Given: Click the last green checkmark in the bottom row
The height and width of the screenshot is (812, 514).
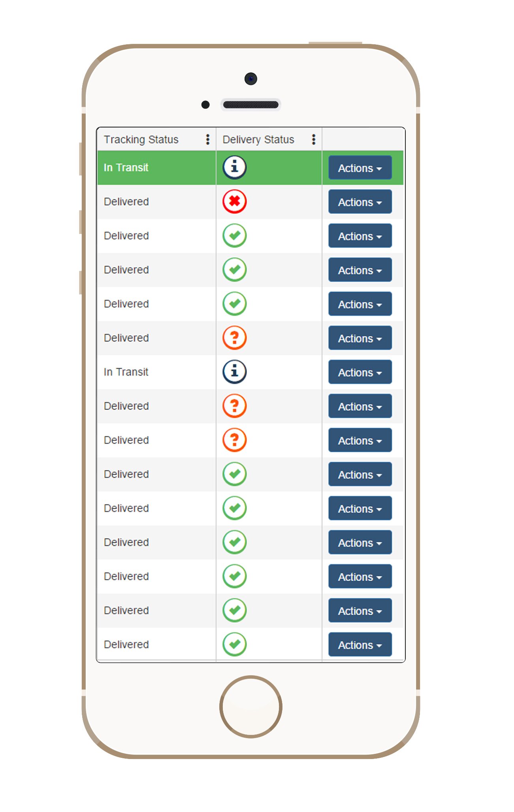Looking at the screenshot, I should pos(234,644).
